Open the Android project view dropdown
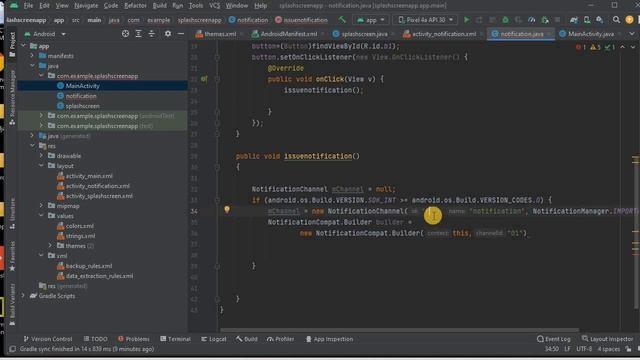 coord(45,34)
